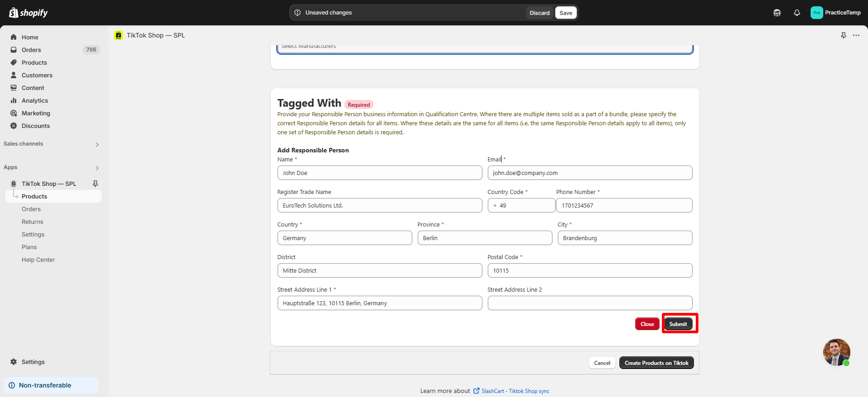
Task: Click the pin icon beside TikTok Shop app
Action: click(95, 184)
